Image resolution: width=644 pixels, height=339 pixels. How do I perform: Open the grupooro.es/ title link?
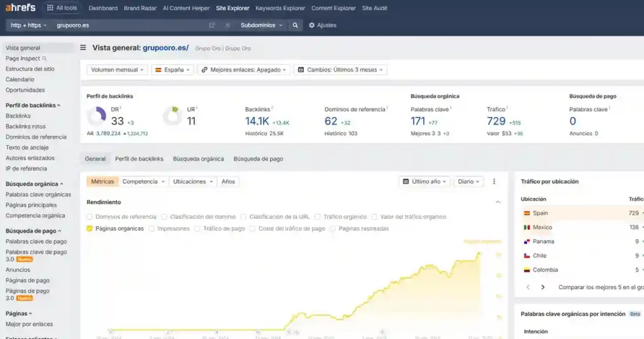click(x=165, y=48)
